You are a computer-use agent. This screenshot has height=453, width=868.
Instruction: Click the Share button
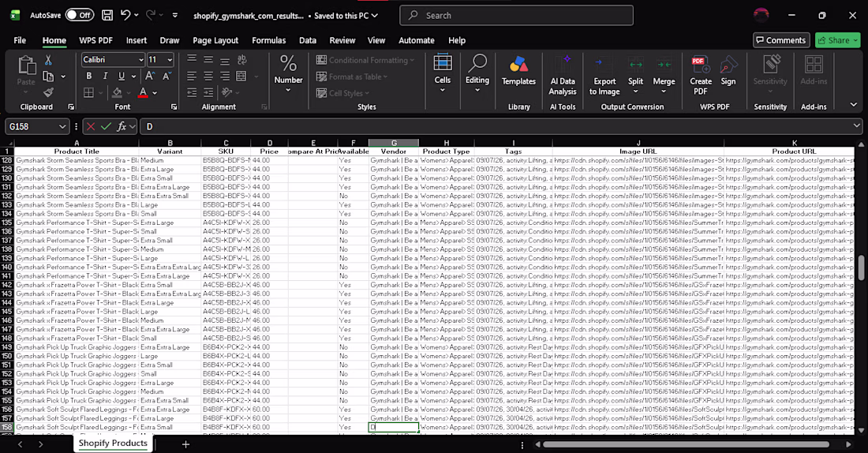click(837, 40)
